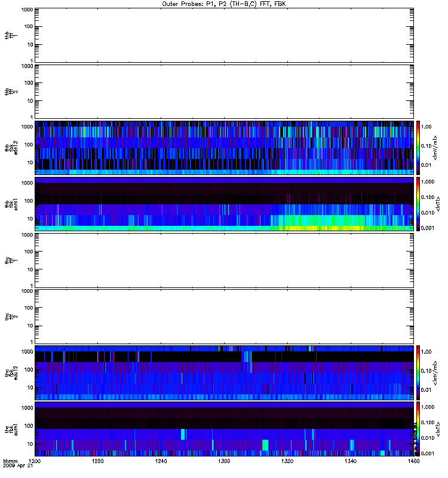The height and width of the screenshot is (478, 448).
Task: Click the "1220" time axis label
Action: pyautogui.click(x=98, y=461)
